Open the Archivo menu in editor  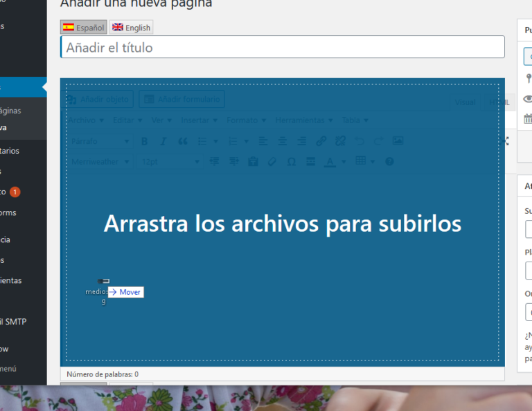(85, 120)
